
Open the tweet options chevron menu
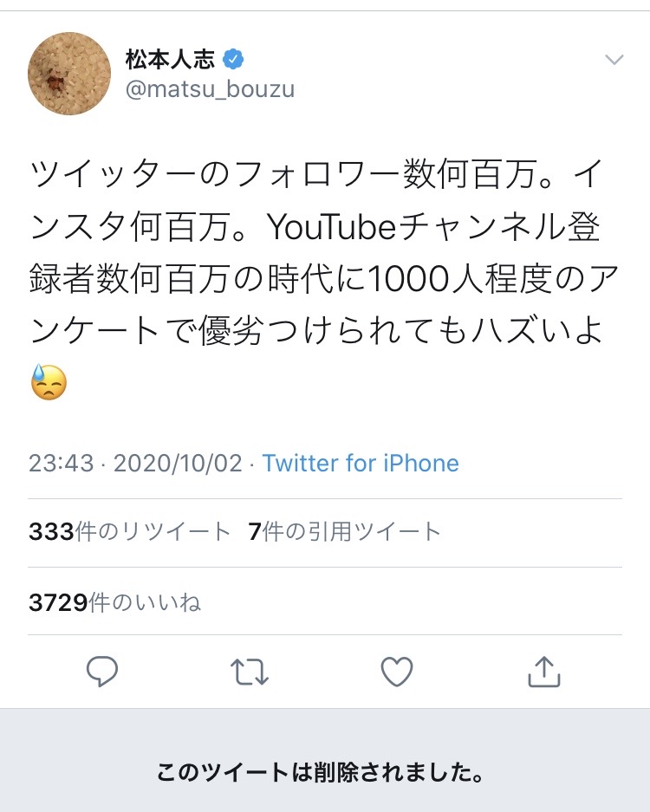pyautogui.click(x=614, y=60)
